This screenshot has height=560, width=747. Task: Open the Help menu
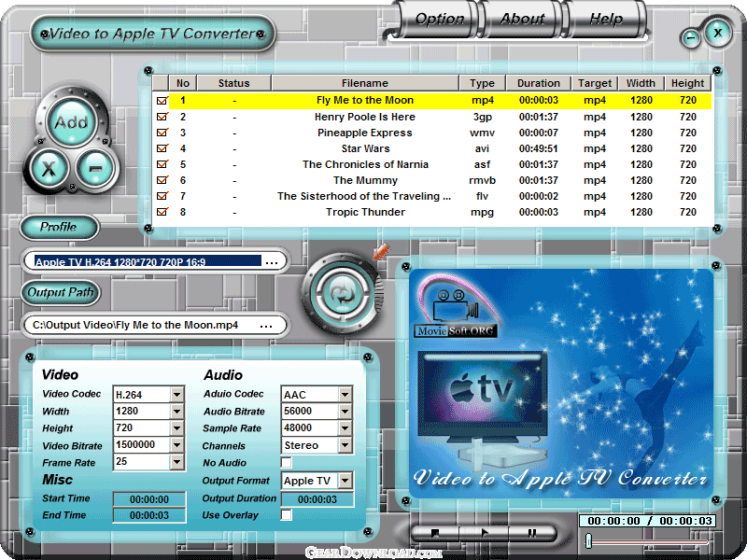click(x=606, y=19)
